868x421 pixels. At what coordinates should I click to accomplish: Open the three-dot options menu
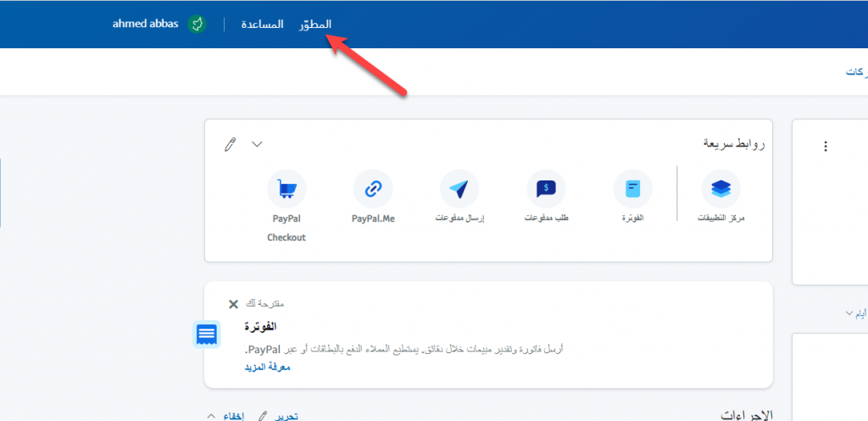[825, 147]
